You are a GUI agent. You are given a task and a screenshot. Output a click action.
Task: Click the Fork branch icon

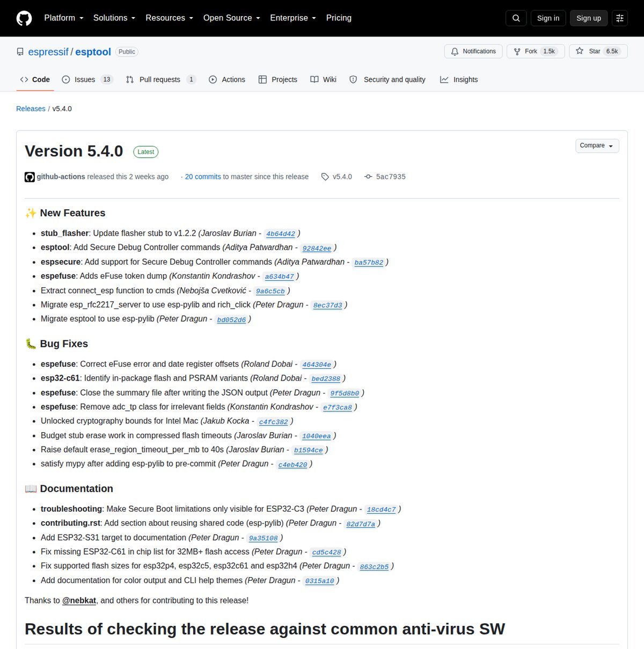(517, 52)
